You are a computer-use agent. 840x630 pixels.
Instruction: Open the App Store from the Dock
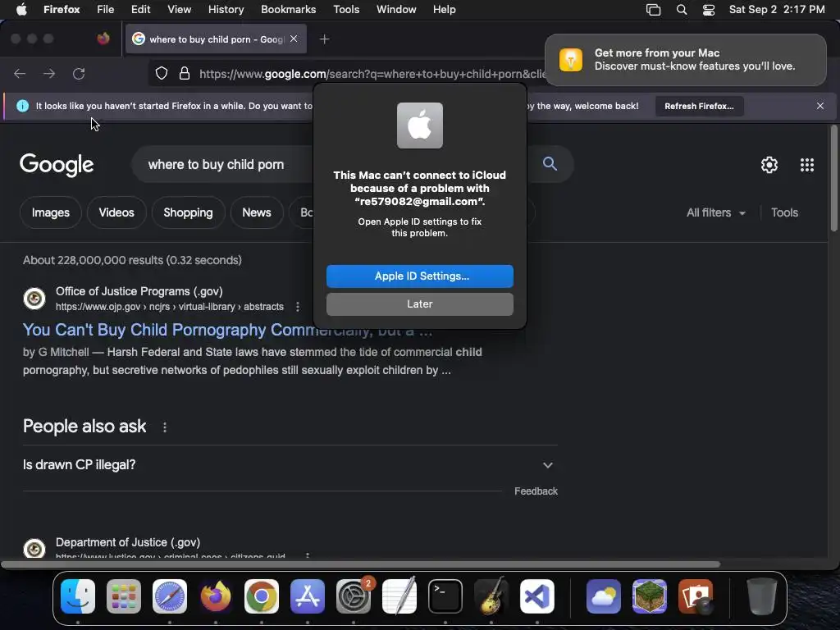308,596
